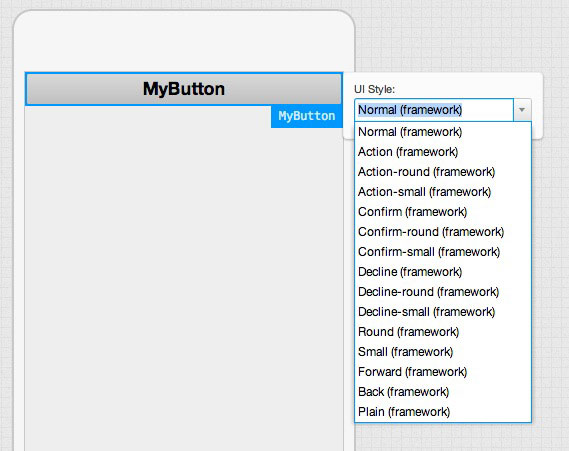Select Normal (framework) in the dropdown list
The image size is (569, 451).
click(443, 132)
